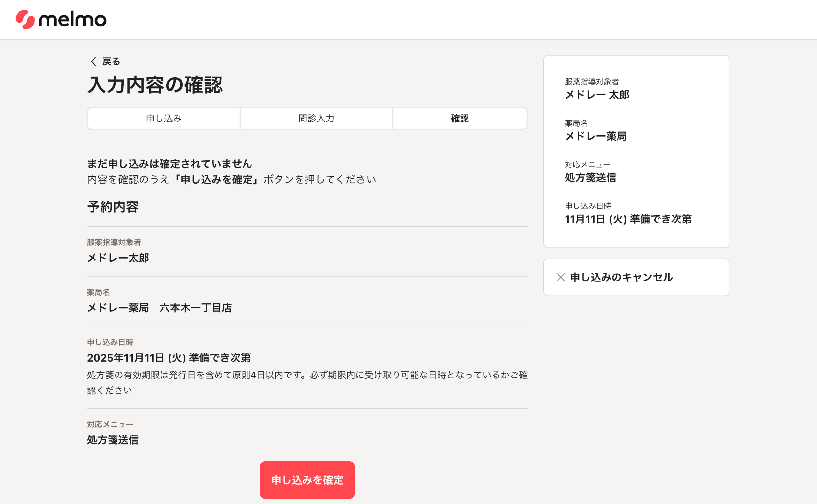The image size is (817, 504).
Task: Click the melmo logo icon
Action: click(x=25, y=19)
